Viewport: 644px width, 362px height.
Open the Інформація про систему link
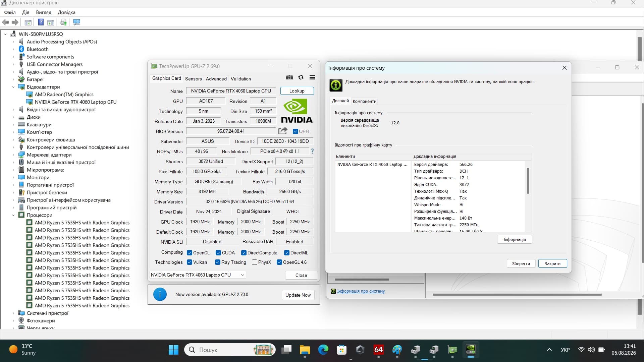pos(361,291)
